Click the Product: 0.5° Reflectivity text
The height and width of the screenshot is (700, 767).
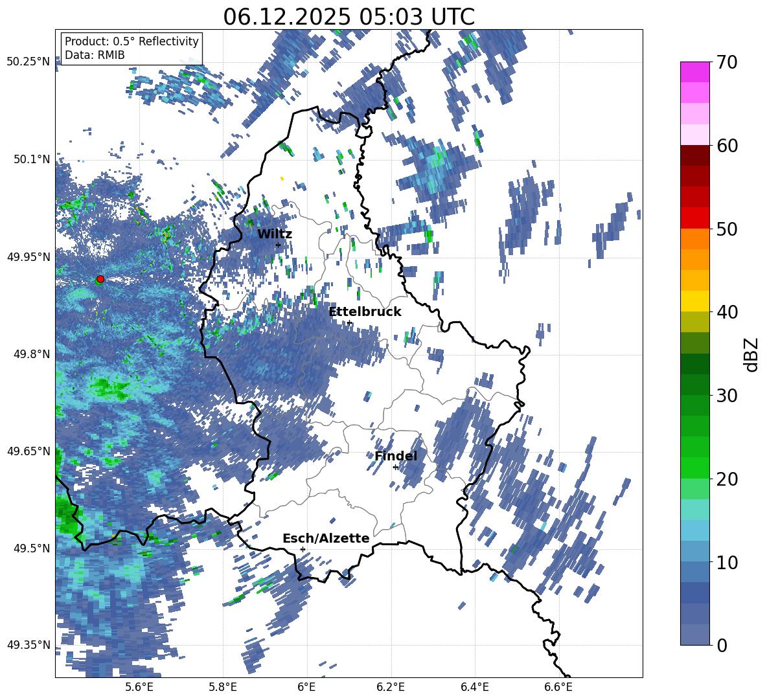(132, 41)
